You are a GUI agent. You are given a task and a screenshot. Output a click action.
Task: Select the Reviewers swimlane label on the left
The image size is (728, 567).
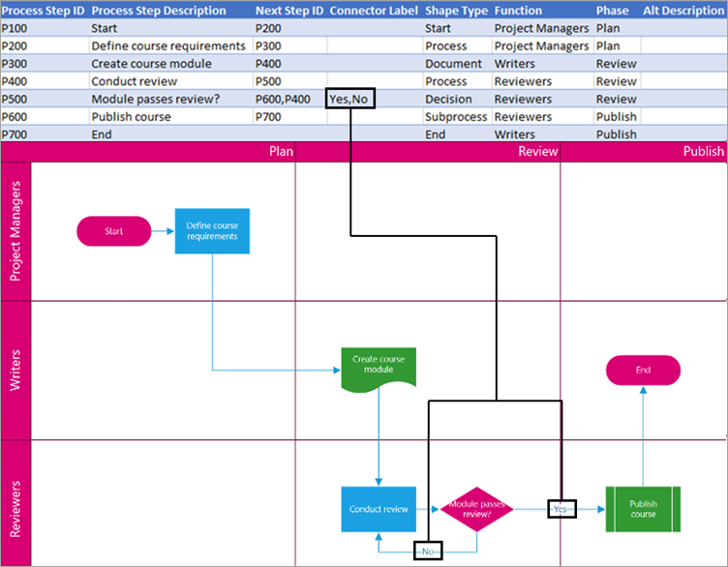16,503
